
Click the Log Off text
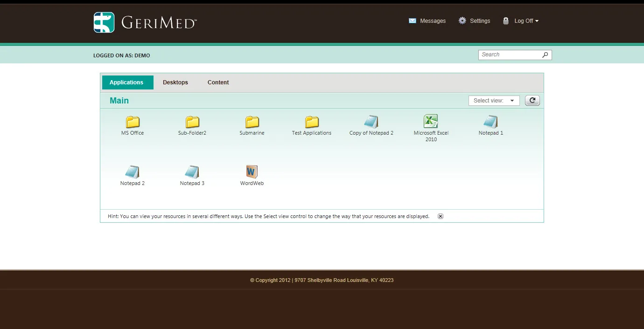(524, 21)
